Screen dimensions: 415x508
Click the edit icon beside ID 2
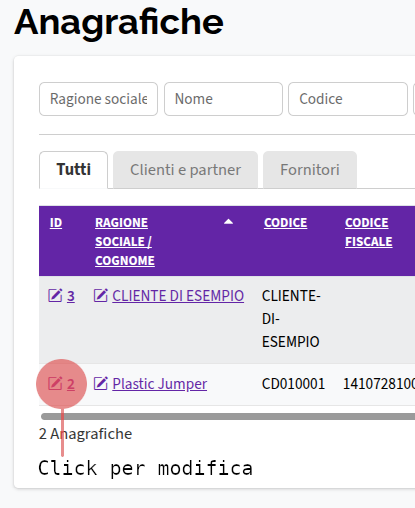(55, 383)
